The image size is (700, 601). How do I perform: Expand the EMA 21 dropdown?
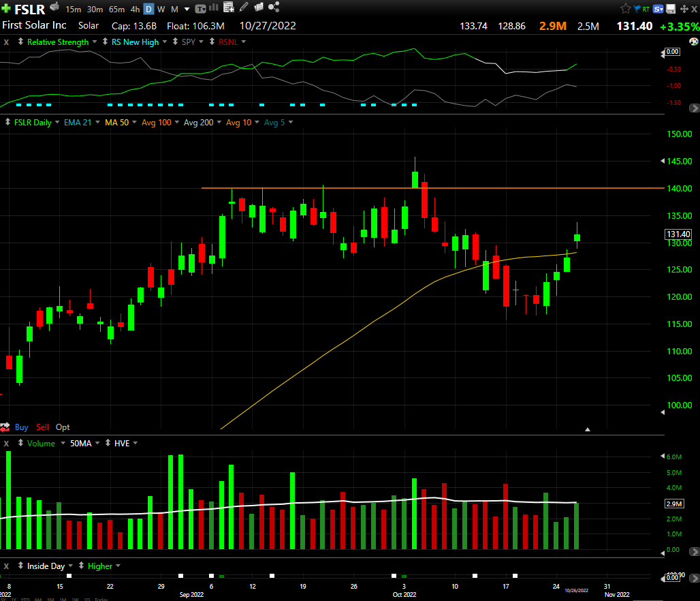(x=97, y=123)
